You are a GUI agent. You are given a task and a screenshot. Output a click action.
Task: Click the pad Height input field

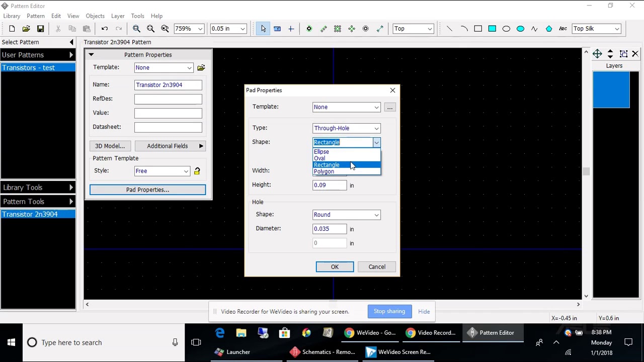(x=330, y=185)
